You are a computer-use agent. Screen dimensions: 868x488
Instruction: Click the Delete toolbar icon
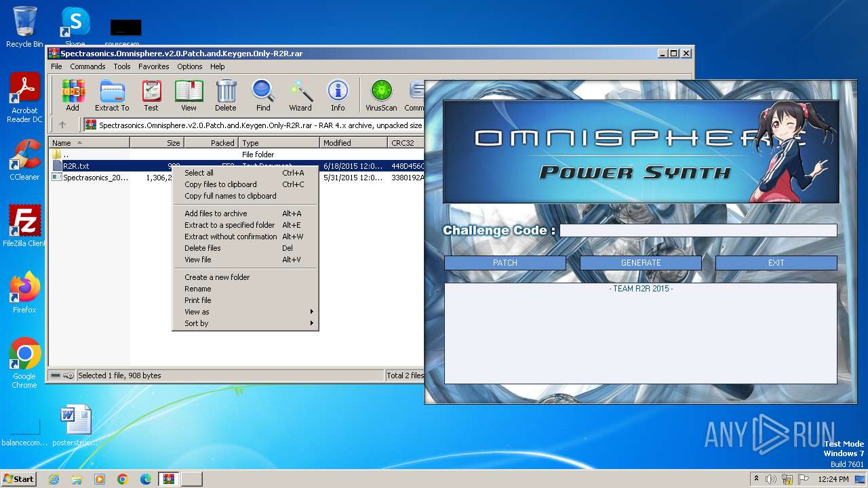pos(226,95)
